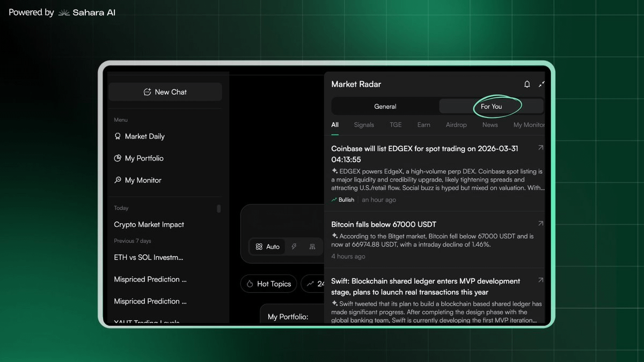Click the My Monitor magnifier icon
Viewport: 644px width, 362px height.
tap(118, 180)
